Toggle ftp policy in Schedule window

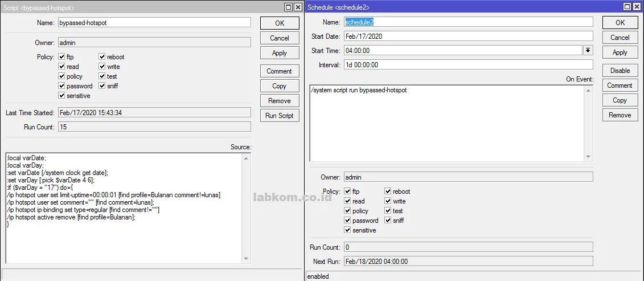pyautogui.click(x=347, y=192)
